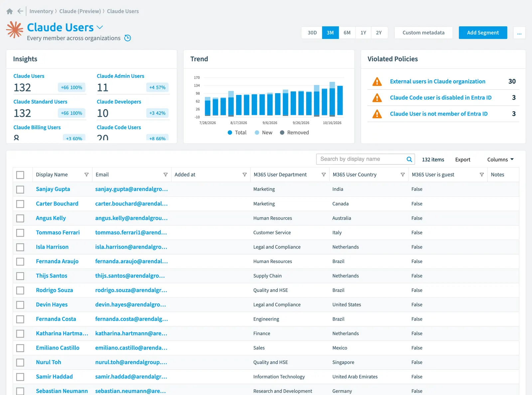Open the Columns dropdown

(x=500, y=159)
